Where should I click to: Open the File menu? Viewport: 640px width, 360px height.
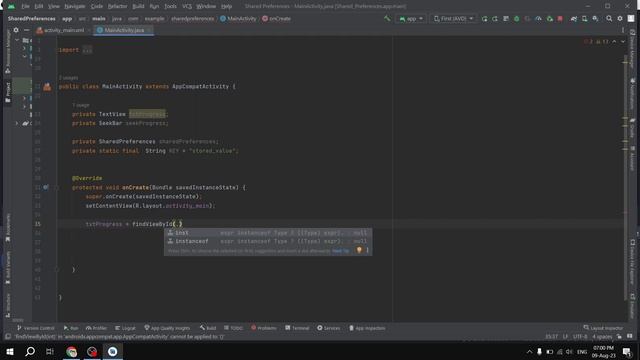click(x=25, y=6)
